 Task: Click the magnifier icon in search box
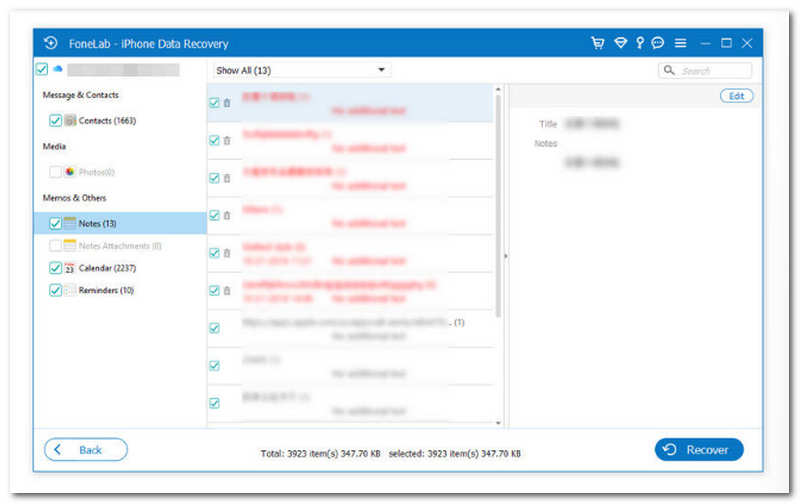point(669,70)
